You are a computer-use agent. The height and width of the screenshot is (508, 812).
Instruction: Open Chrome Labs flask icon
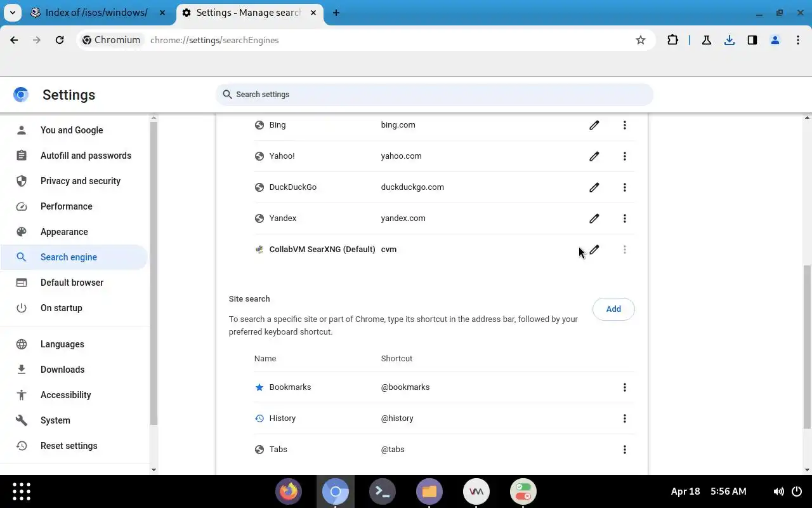pos(706,40)
